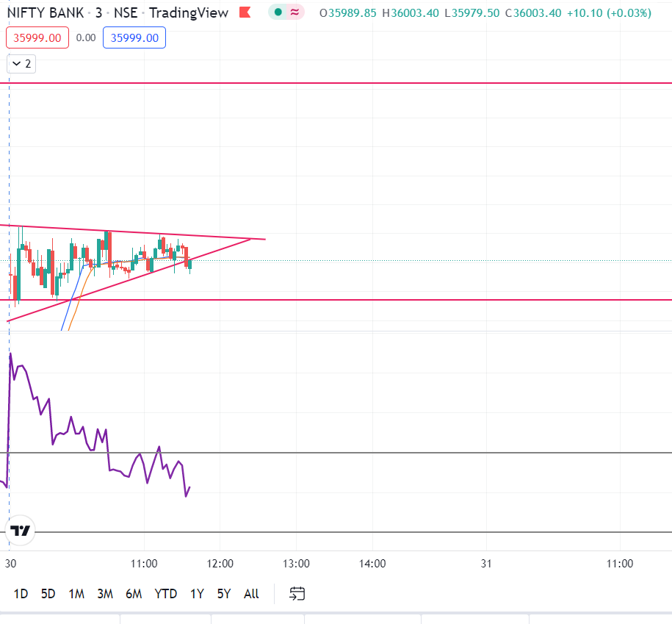Click the blue 35999.00 buy price button
Viewport: 672px width, 624px height.
point(134,37)
